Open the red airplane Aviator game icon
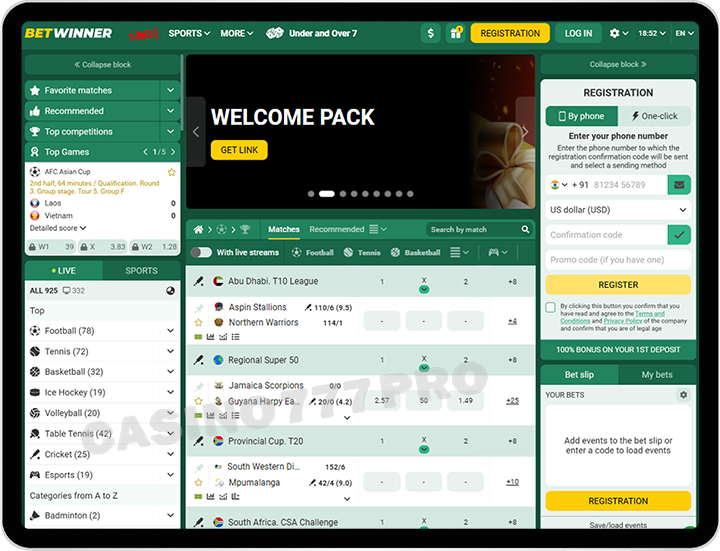Screen dimensions: 720x551 click(x=143, y=34)
